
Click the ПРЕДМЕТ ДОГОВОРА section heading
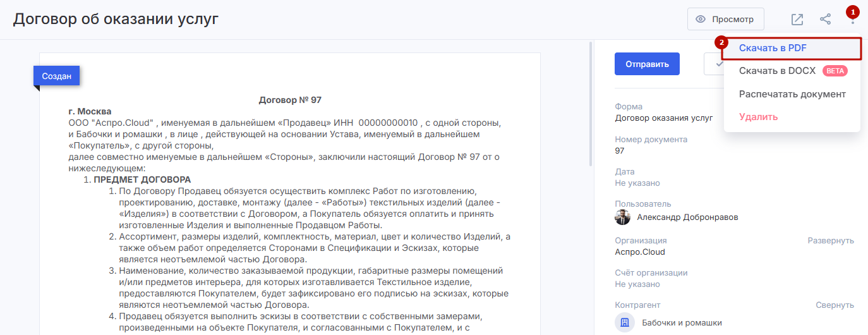142,180
